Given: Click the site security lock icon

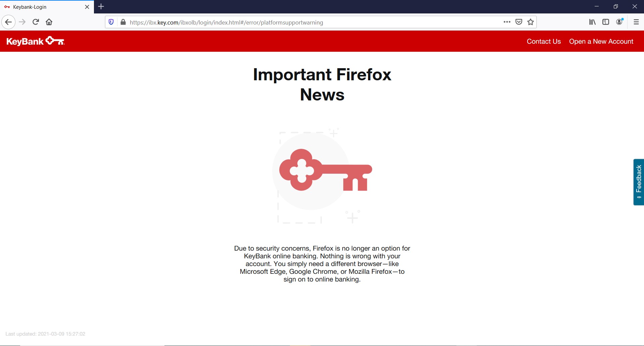Looking at the screenshot, I should tap(123, 22).
